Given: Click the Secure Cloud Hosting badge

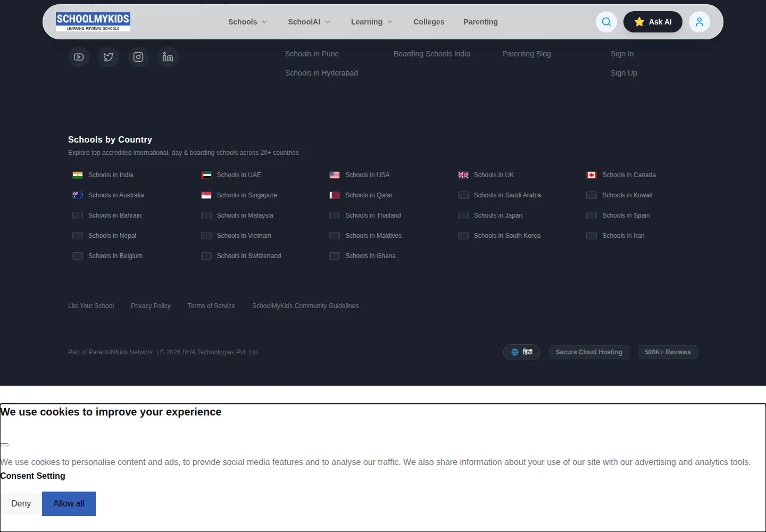Looking at the screenshot, I should click(589, 352).
